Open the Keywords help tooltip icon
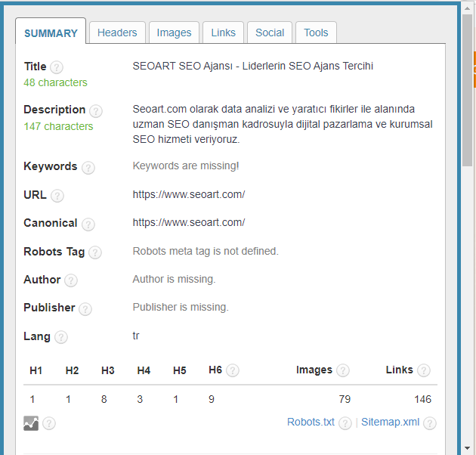This screenshot has height=455, width=476. (88, 168)
